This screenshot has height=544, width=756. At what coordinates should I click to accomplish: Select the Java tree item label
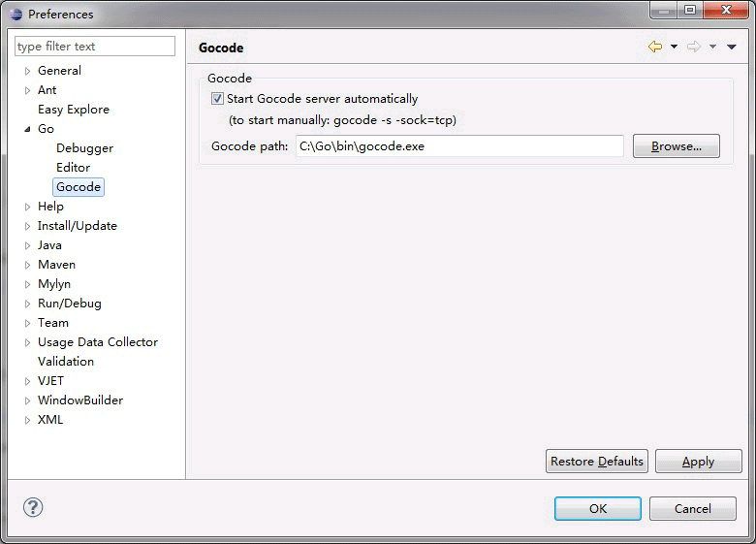[49, 245]
